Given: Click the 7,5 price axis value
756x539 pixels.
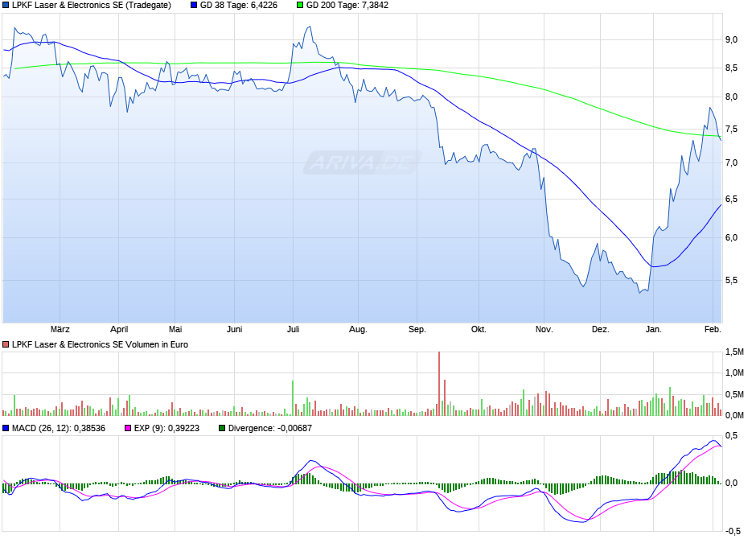Looking at the screenshot, I should pos(731,130).
